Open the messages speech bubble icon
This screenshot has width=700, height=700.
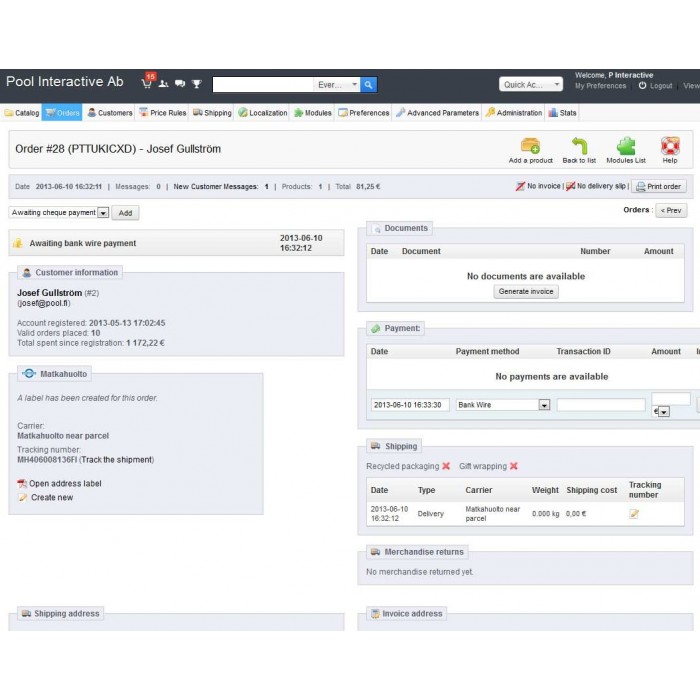[180, 83]
